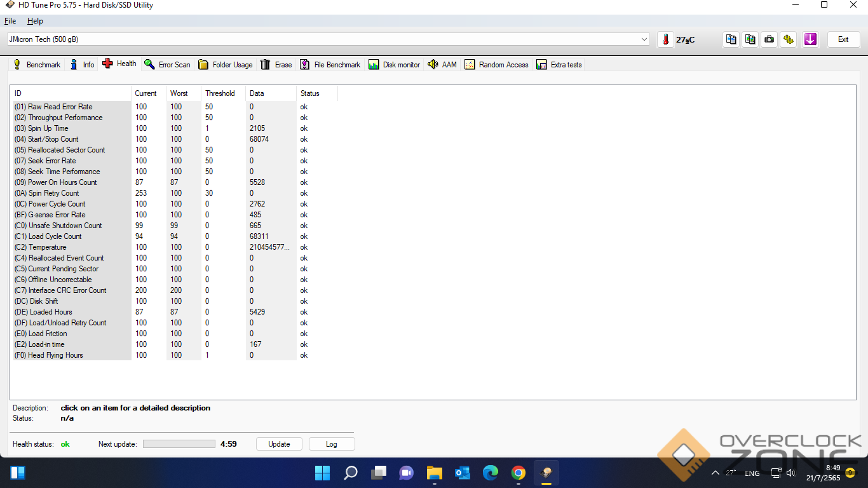The height and width of the screenshot is (488, 868).
Task: Select the Unsafe Shutdown Count row
Action: pyautogui.click(x=175, y=226)
